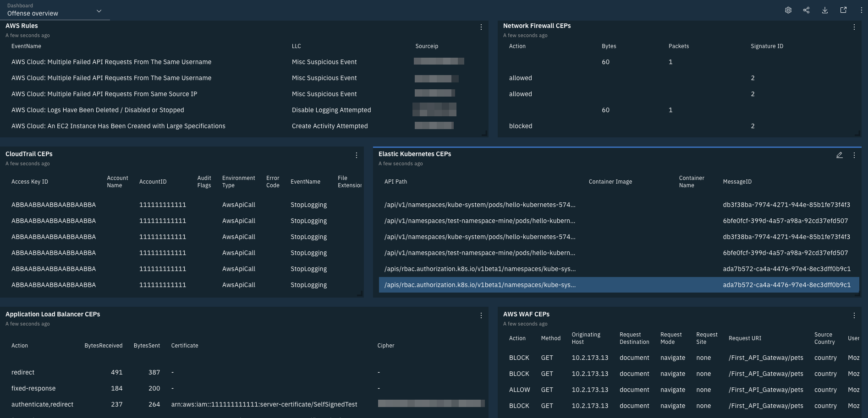
Task: Sort AWS WAF CEPs by Action column
Action: coord(517,338)
